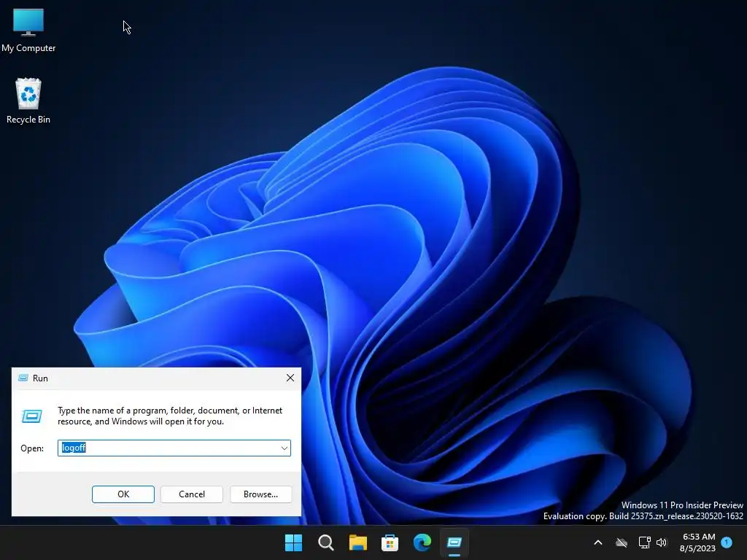Viewport: 747px width, 560px height.
Task: Open the OneDrive cloud tray icon
Action: (x=622, y=542)
